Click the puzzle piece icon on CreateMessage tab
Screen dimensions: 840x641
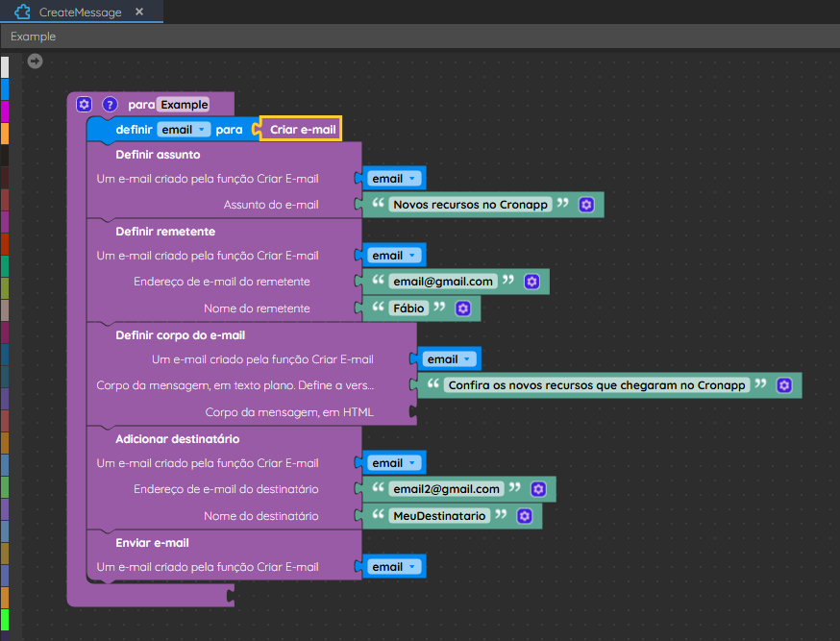pos(22,12)
